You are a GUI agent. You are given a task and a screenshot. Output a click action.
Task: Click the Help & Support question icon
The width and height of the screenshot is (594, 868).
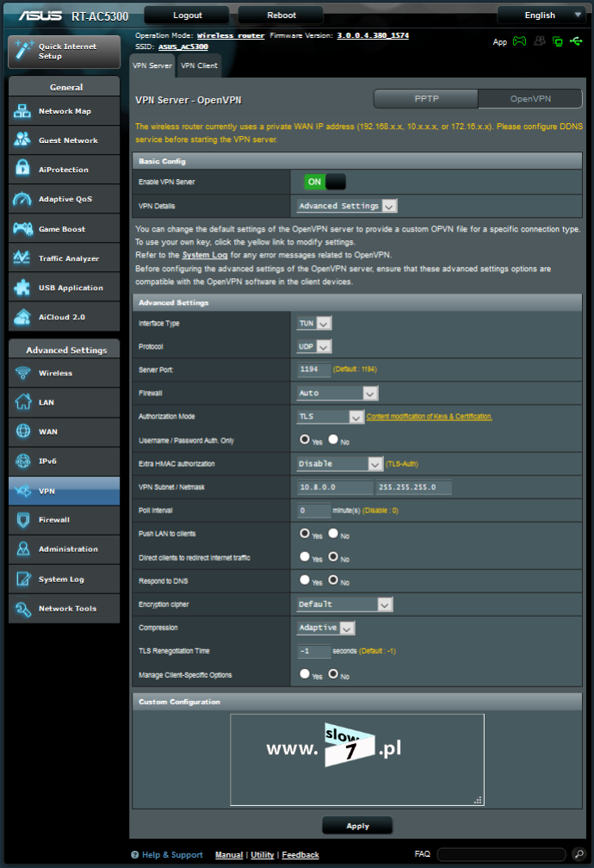(x=134, y=855)
